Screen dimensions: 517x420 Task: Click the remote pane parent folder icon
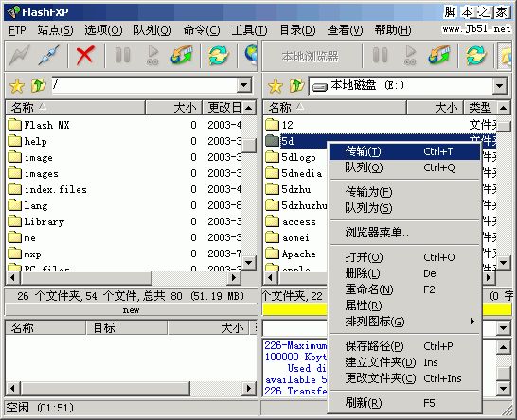pyautogui.click(x=39, y=86)
